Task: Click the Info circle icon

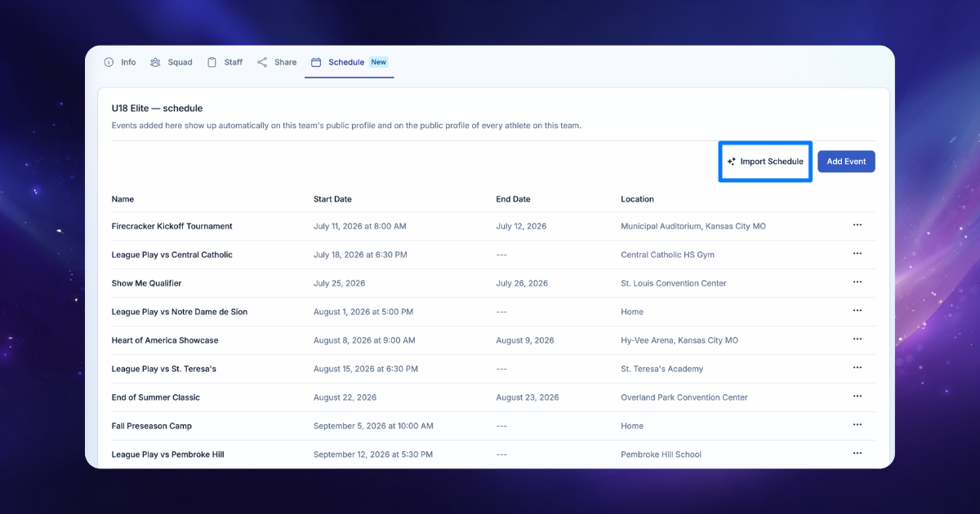Action: click(109, 62)
